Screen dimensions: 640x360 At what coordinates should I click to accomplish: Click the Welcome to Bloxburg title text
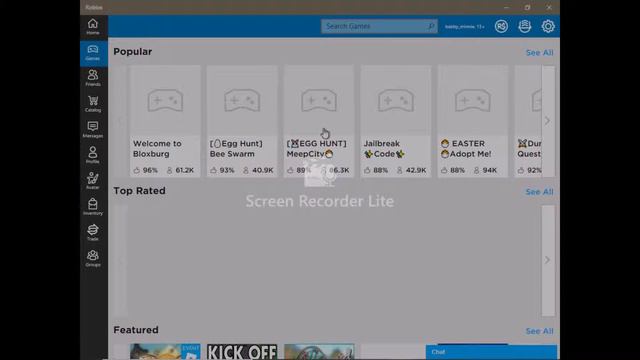(x=157, y=149)
